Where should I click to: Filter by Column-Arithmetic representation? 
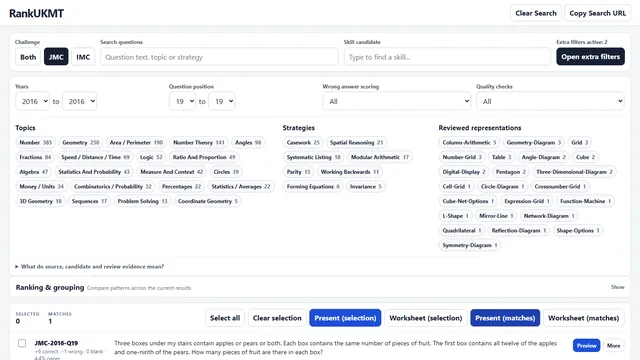click(469, 142)
